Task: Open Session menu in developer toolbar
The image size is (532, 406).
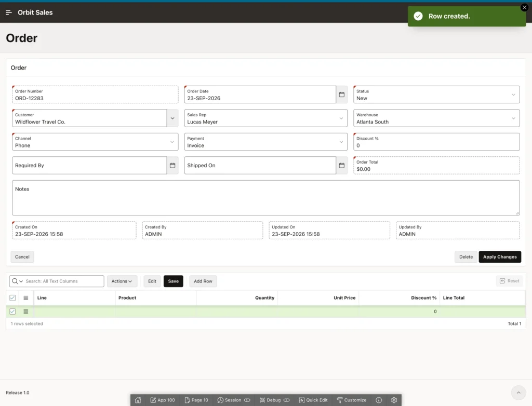Action: click(x=234, y=400)
